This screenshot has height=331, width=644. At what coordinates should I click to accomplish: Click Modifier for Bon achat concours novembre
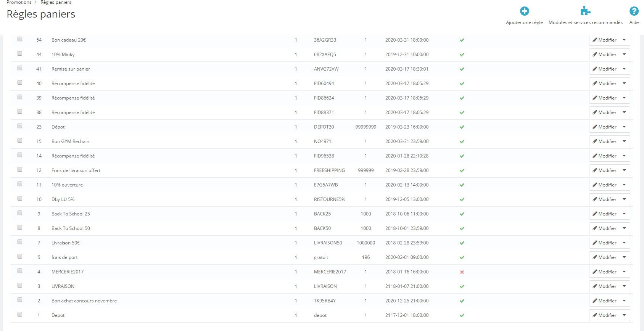click(x=605, y=300)
